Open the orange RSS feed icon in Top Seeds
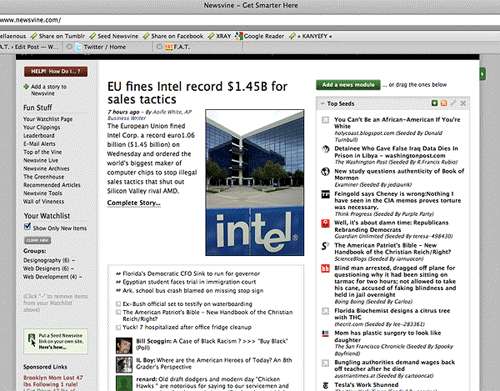This screenshot has height=391, width=500. click(444, 103)
